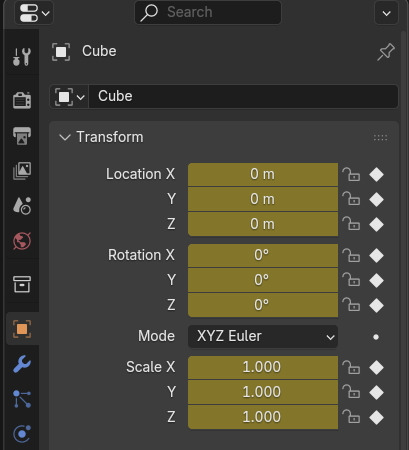Click the Location Z value field
The image size is (409, 450).
tap(263, 224)
